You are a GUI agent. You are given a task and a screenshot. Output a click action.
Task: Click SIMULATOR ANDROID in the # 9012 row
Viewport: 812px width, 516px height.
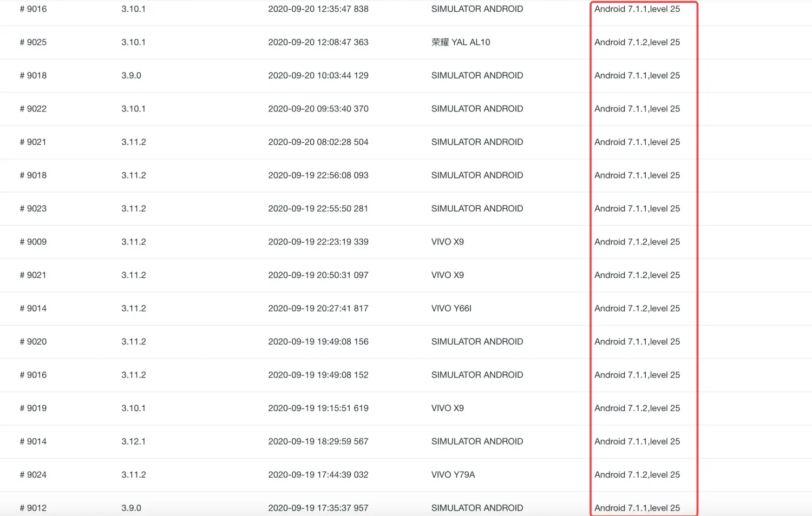477,508
